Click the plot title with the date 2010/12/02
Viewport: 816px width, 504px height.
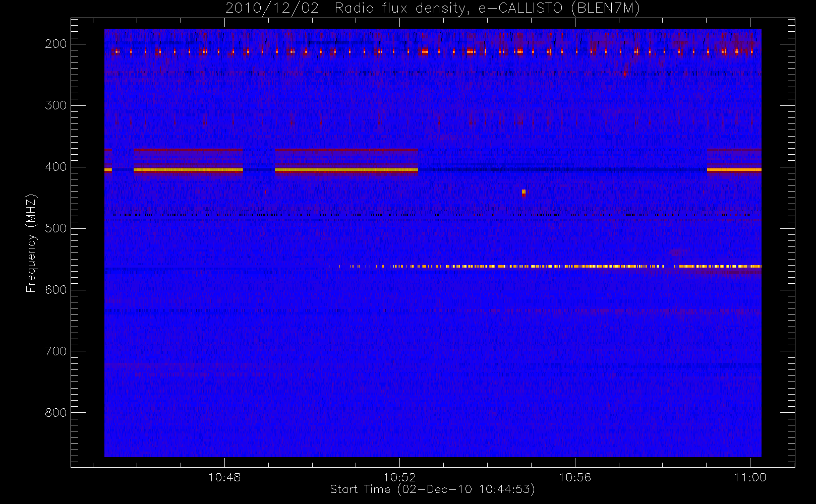tap(433, 8)
